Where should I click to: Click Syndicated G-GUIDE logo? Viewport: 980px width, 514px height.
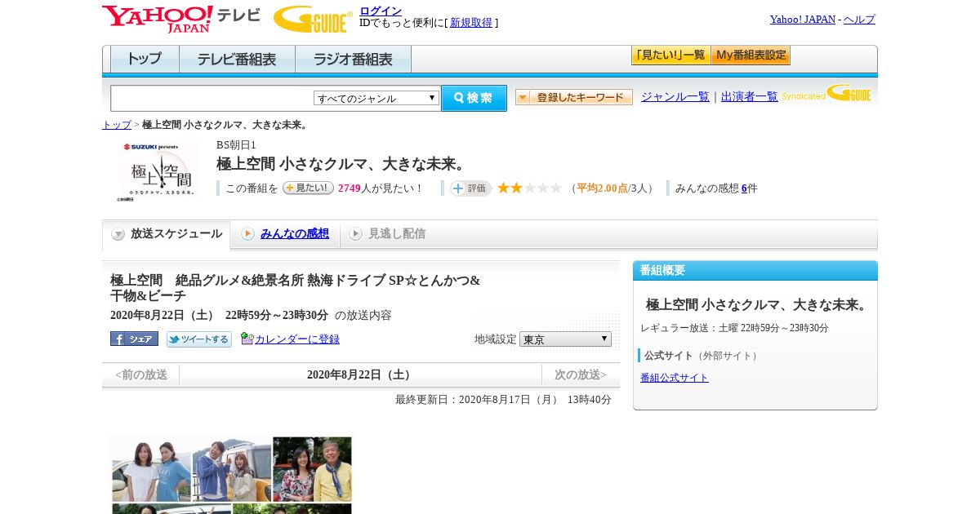tap(826, 93)
